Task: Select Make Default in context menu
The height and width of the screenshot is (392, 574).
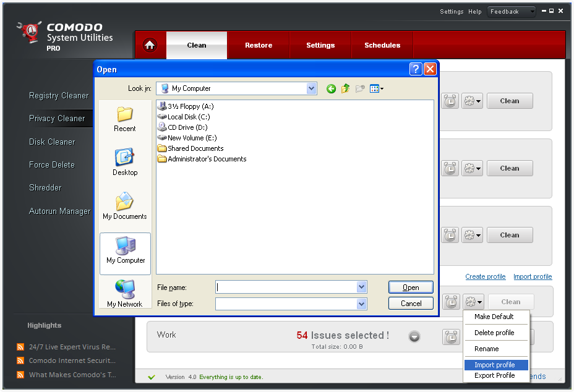Action: click(494, 317)
